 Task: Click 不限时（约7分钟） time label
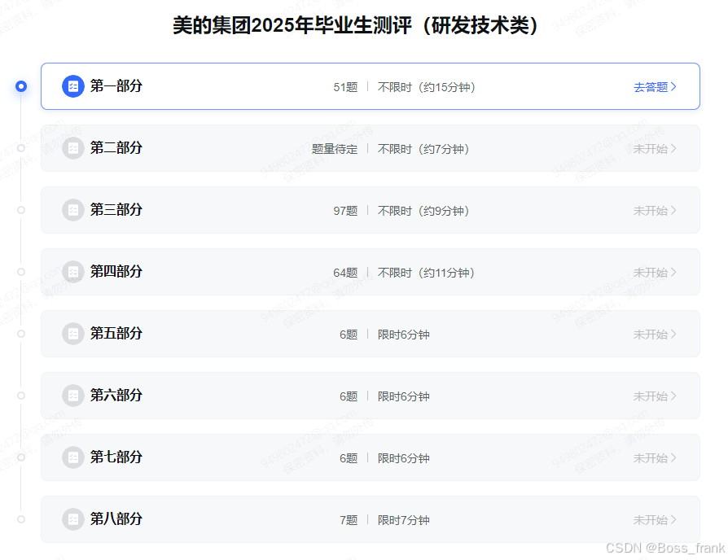[423, 149]
